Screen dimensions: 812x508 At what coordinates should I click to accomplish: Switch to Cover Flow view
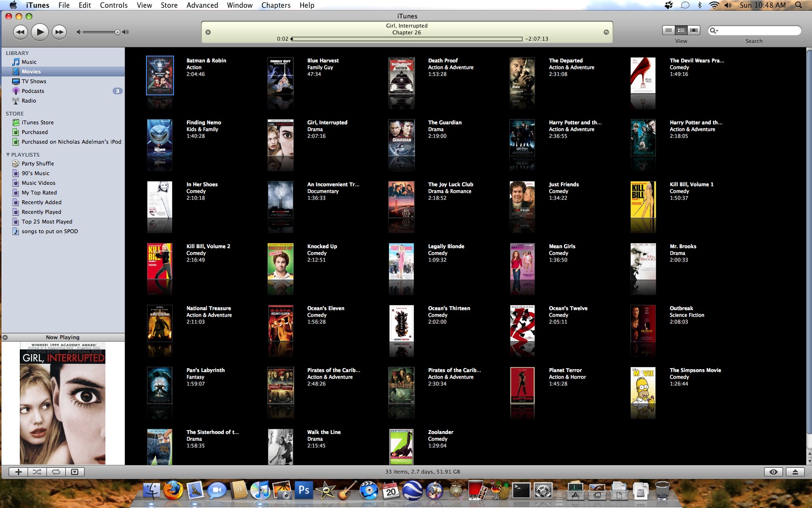pos(694,30)
